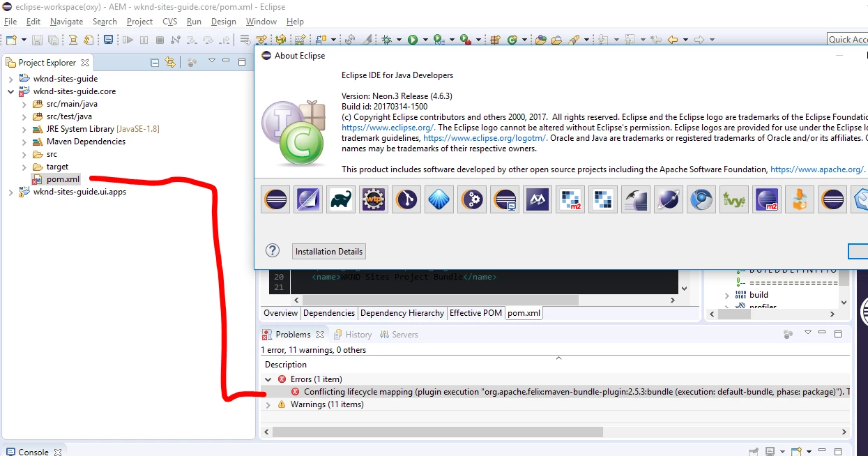Expand the wknd-sites-guide.ui.apps project
Screen dimensions: 868x456
point(10,192)
